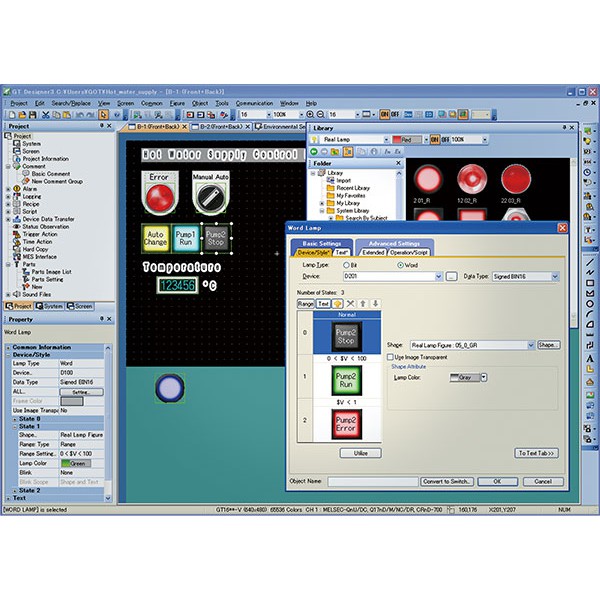Select the Circle drawing tool
This screenshot has height=600, width=600.
[590, 304]
